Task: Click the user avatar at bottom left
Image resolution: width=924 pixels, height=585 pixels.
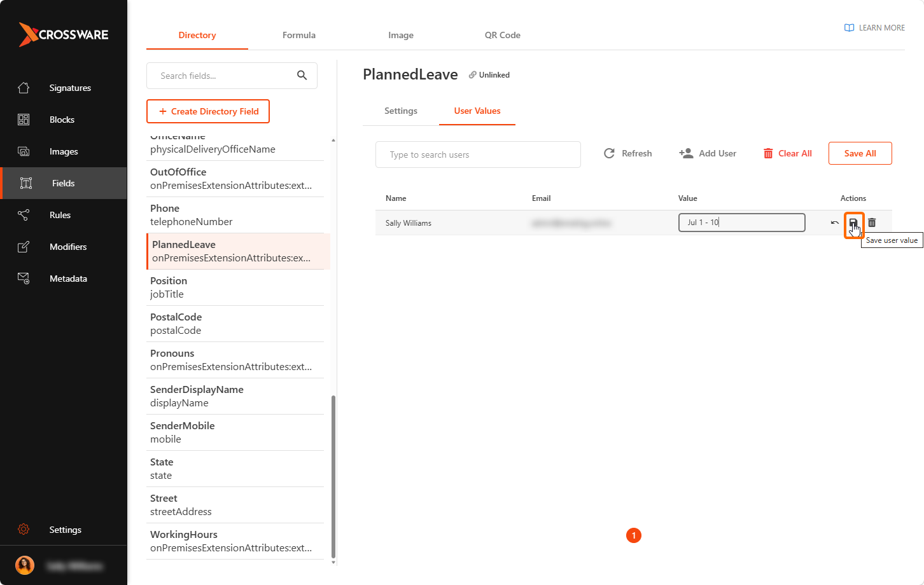Action: pyautogui.click(x=25, y=565)
